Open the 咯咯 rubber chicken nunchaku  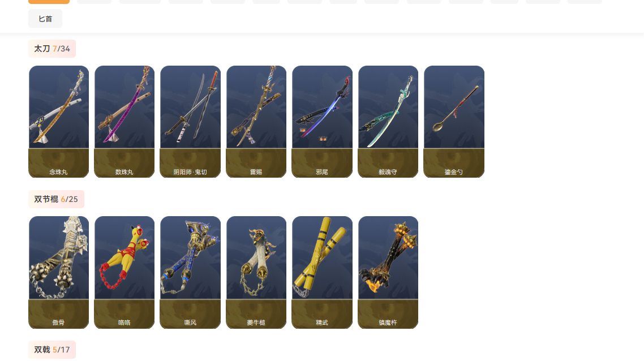[124, 272]
